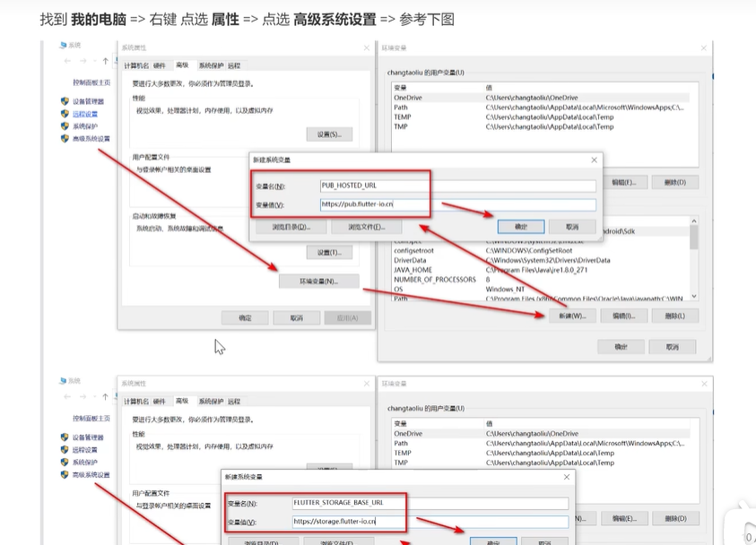Click the 系统保护 shield icon in top screenshot

pyautogui.click(x=65, y=126)
